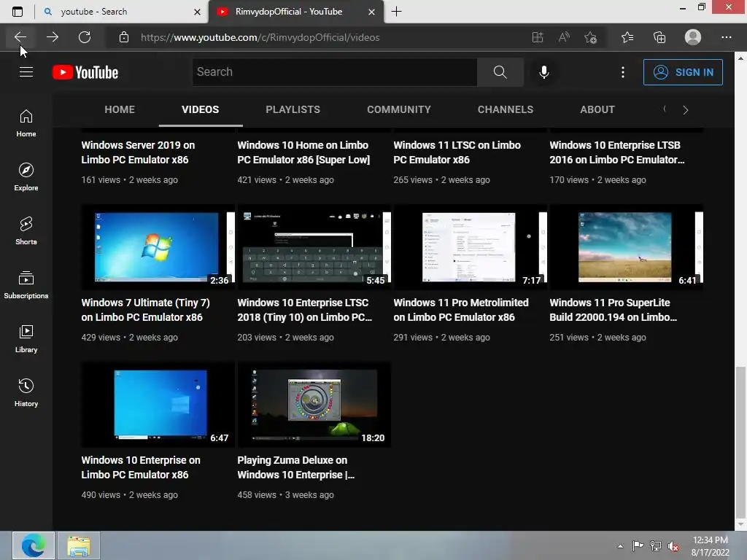Click the page vertical scrollbar thumb
The width and height of the screenshot is (747, 560).
pos(740,441)
